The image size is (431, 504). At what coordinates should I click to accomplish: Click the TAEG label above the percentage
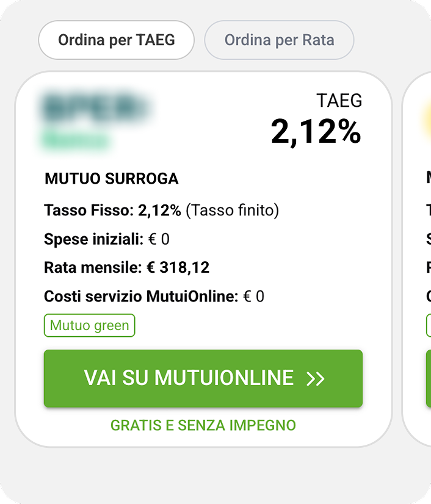point(339,101)
